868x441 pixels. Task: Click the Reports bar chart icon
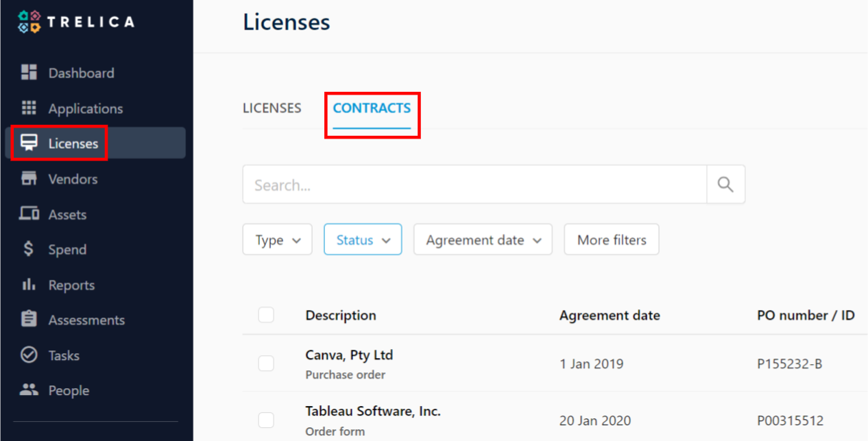pos(29,285)
